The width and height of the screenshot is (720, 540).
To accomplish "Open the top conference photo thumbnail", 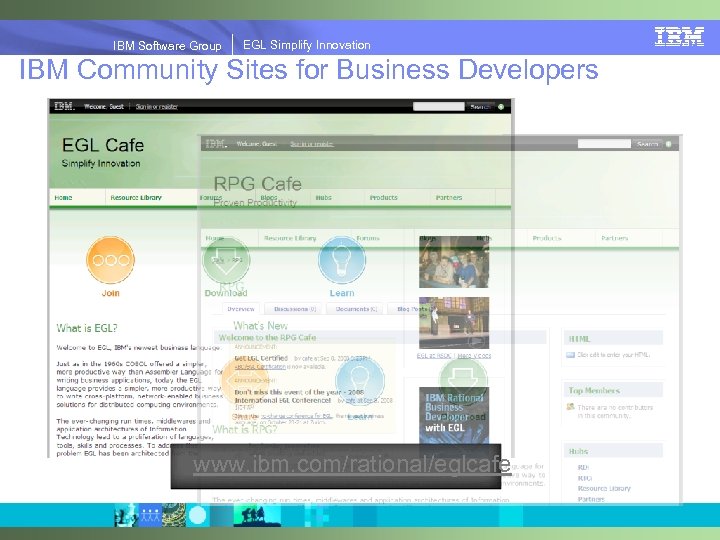I will 454,262.
